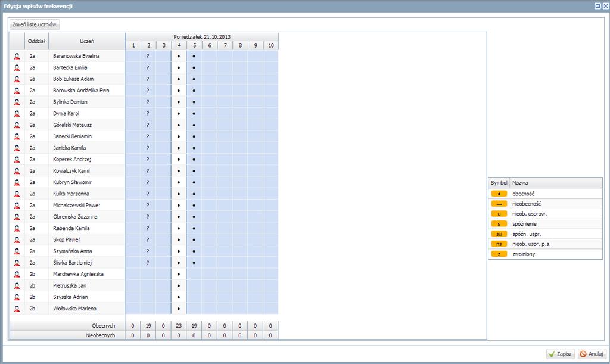Click lesson 4 presence dot for Bartecka Emilia
610x364 pixels.
[x=179, y=68]
